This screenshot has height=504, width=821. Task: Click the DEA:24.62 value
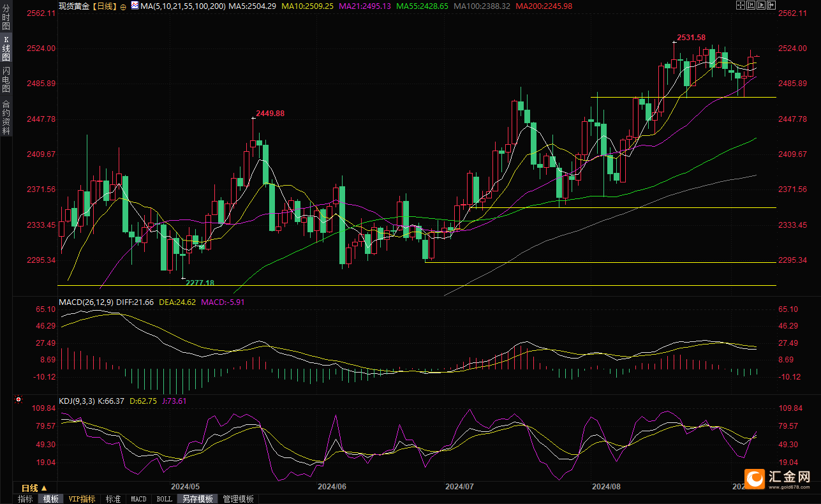click(176, 302)
